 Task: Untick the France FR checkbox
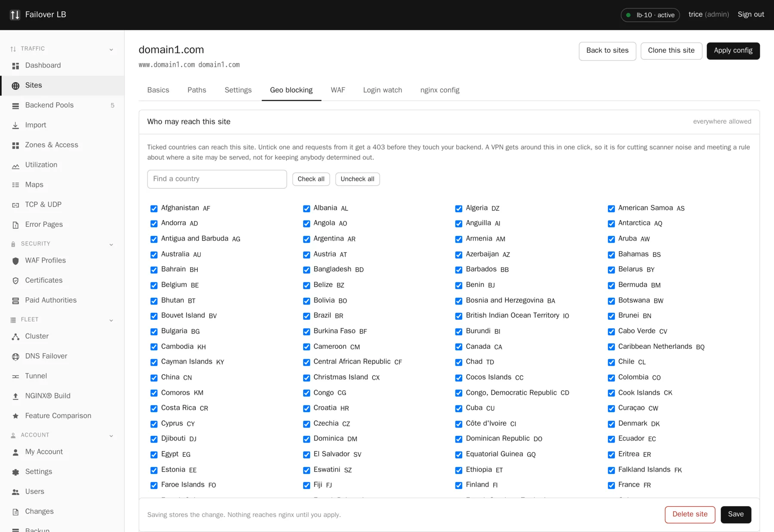(611, 485)
